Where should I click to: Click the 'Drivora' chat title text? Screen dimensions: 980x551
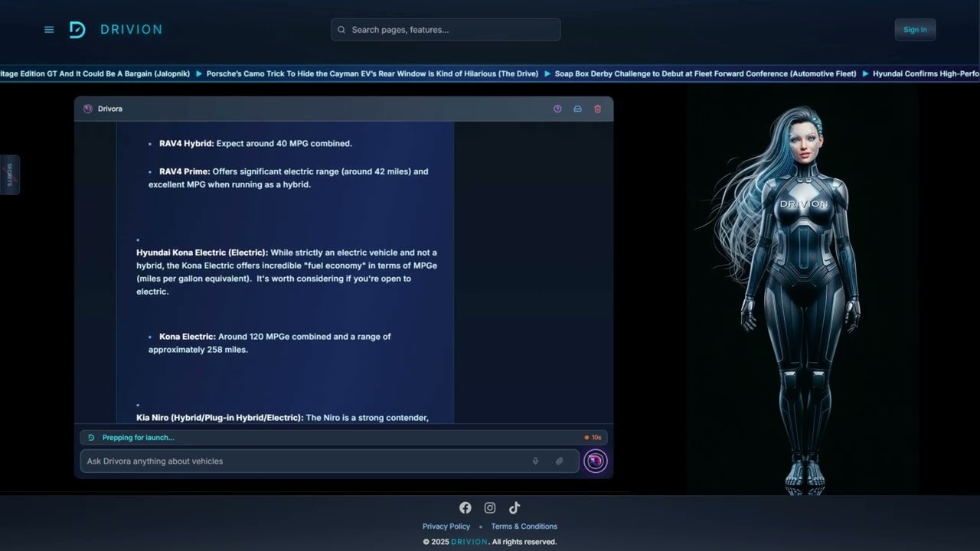click(x=110, y=109)
